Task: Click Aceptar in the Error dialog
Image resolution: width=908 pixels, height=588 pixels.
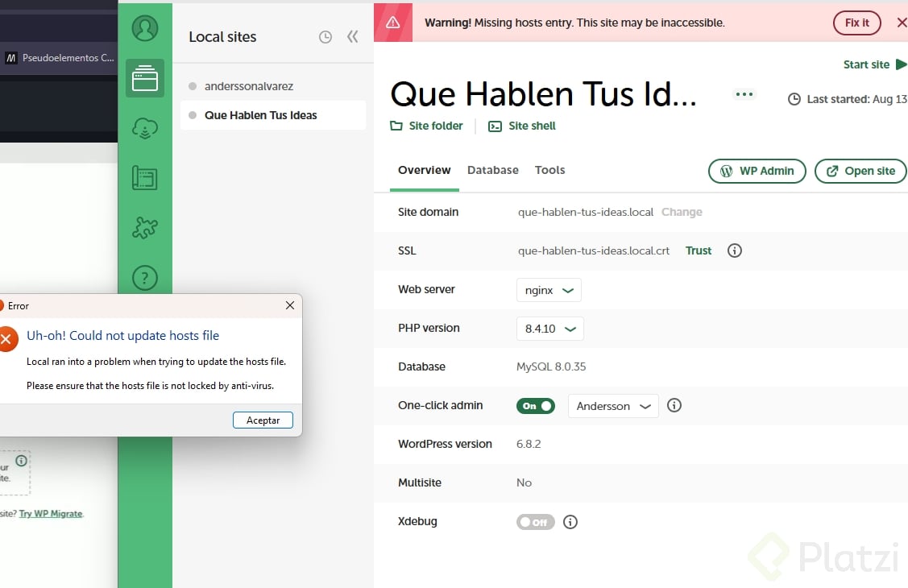Action: tap(263, 420)
